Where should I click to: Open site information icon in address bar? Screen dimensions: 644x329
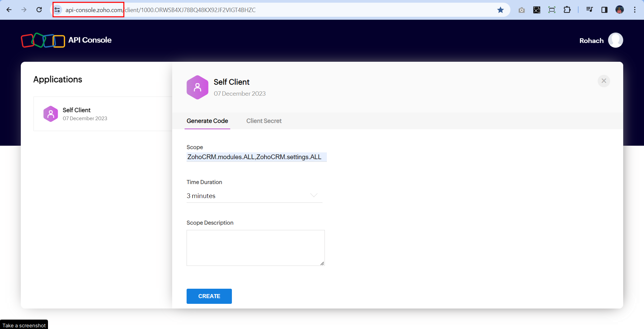pyautogui.click(x=57, y=10)
